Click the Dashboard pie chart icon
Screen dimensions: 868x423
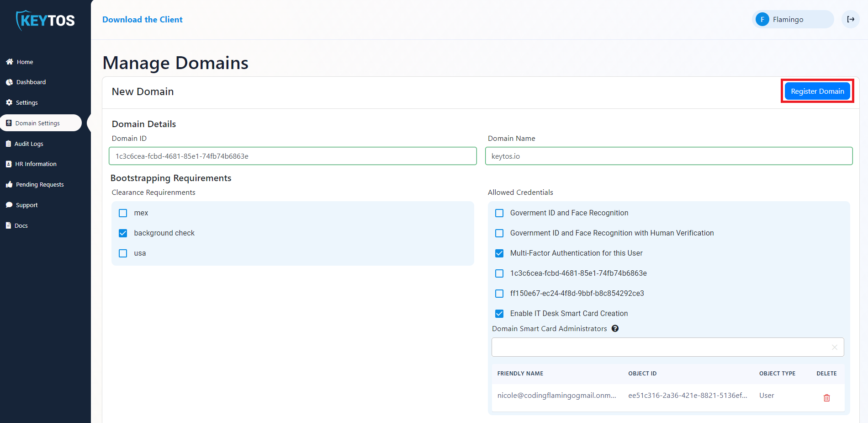point(9,82)
